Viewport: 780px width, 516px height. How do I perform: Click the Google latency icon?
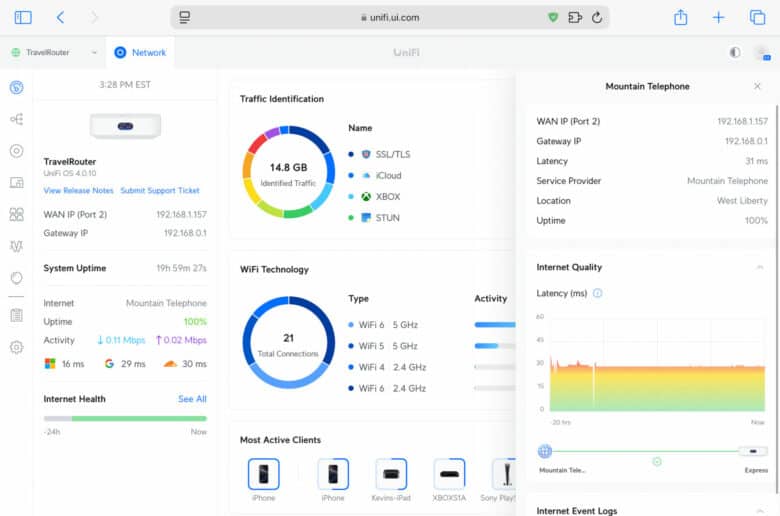[x=109, y=364]
